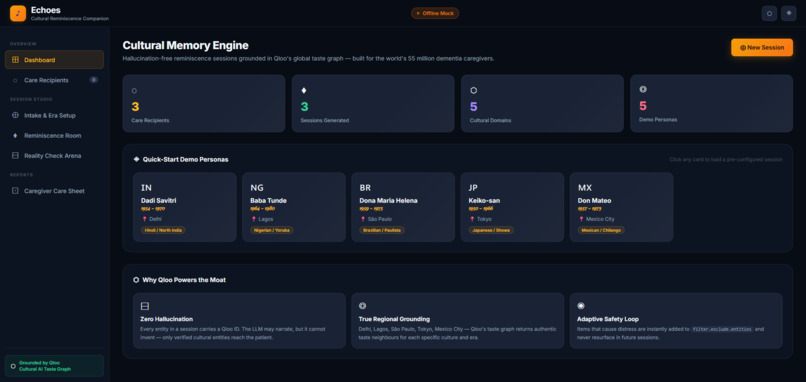This screenshot has height=382, width=806.
Task: Load the Don Mateo demo persona
Action: (x=621, y=207)
